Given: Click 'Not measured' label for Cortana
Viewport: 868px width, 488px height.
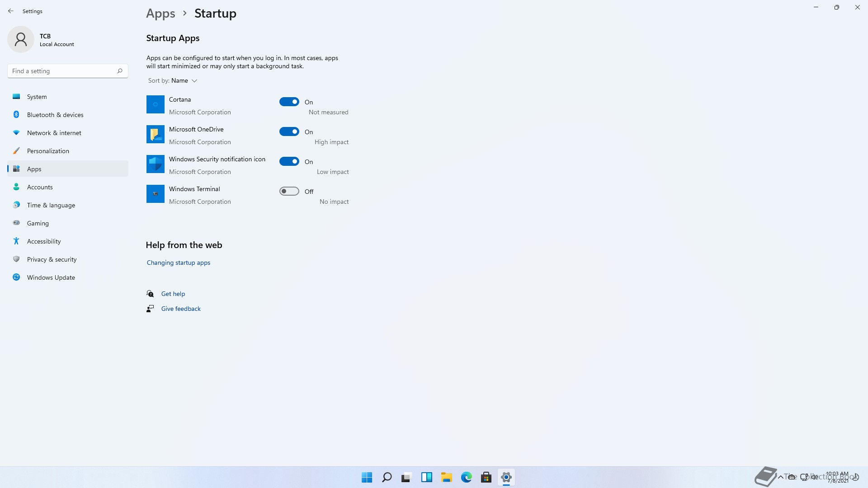Looking at the screenshot, I should pyautogui.click(x=328, y=112).
